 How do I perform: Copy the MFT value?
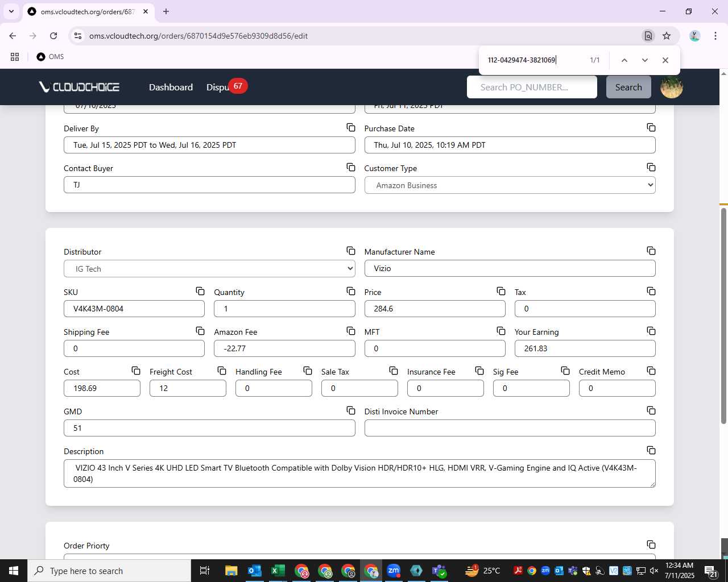point(501,331)
